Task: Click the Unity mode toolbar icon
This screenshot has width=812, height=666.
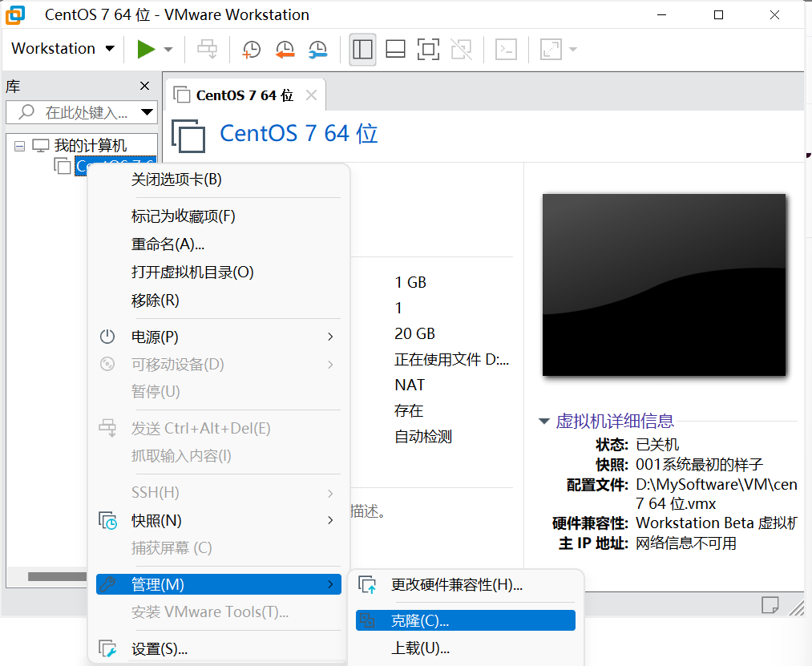Action: 461,50
